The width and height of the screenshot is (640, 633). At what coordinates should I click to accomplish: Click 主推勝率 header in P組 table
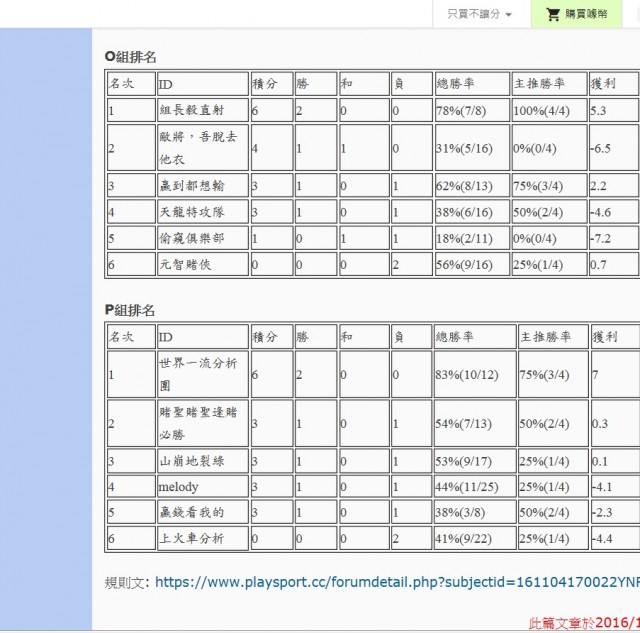[x=553, y=337]
